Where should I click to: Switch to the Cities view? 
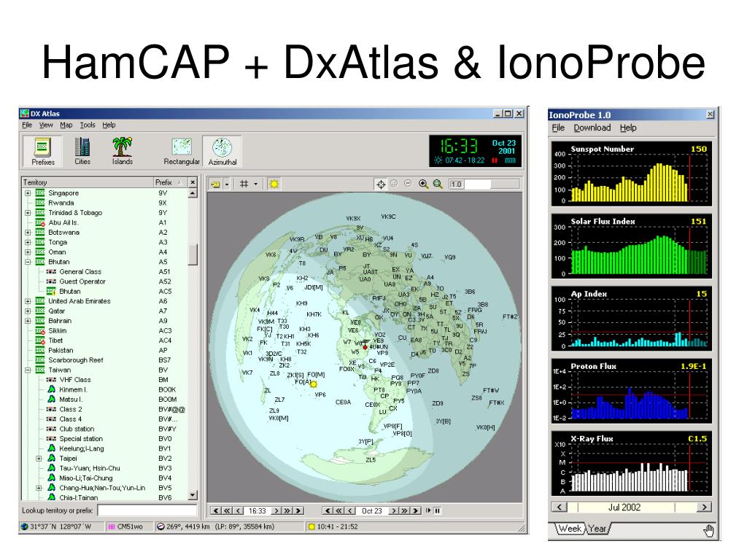[x=82, y=151]
